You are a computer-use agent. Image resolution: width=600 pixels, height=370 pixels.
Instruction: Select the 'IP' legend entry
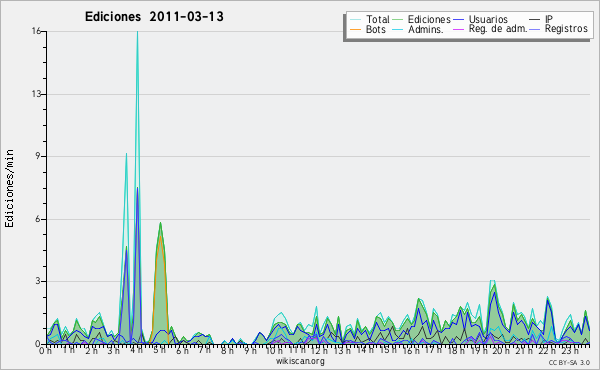coord(541,19)
